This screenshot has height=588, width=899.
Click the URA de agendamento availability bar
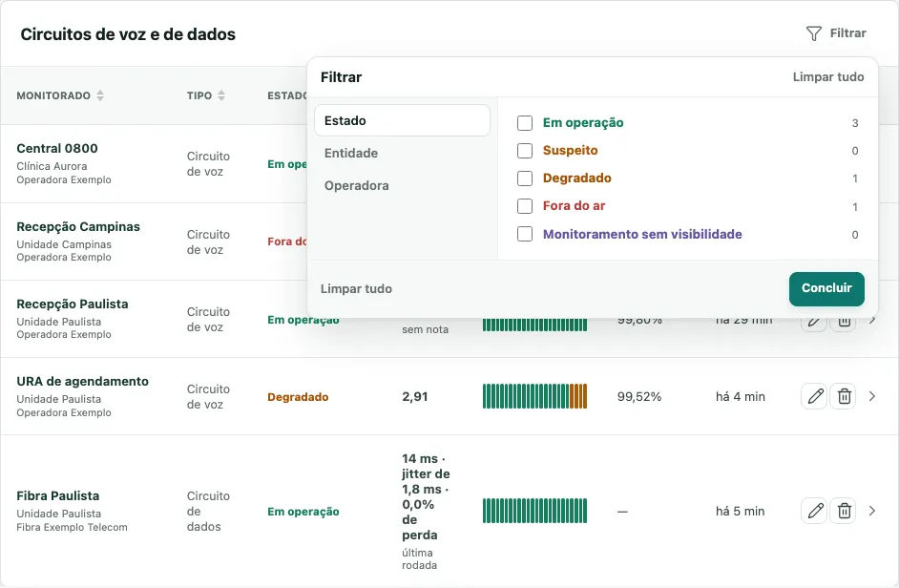point(534,396)
